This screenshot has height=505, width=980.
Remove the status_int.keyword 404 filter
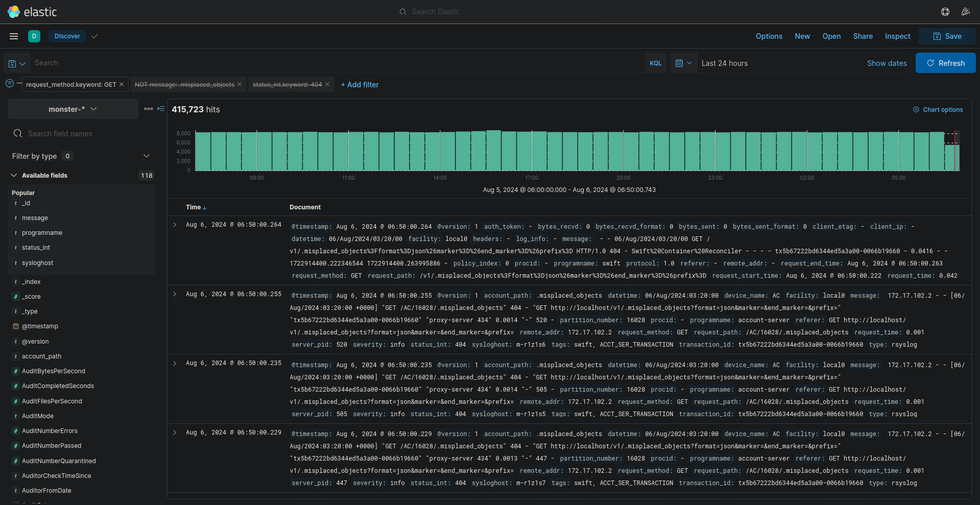coord(327,85)
